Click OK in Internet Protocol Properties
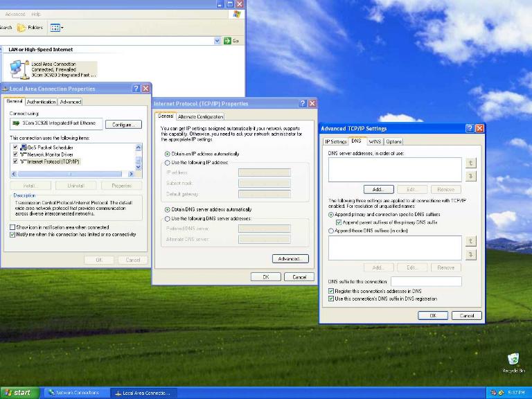 point(266,277)
